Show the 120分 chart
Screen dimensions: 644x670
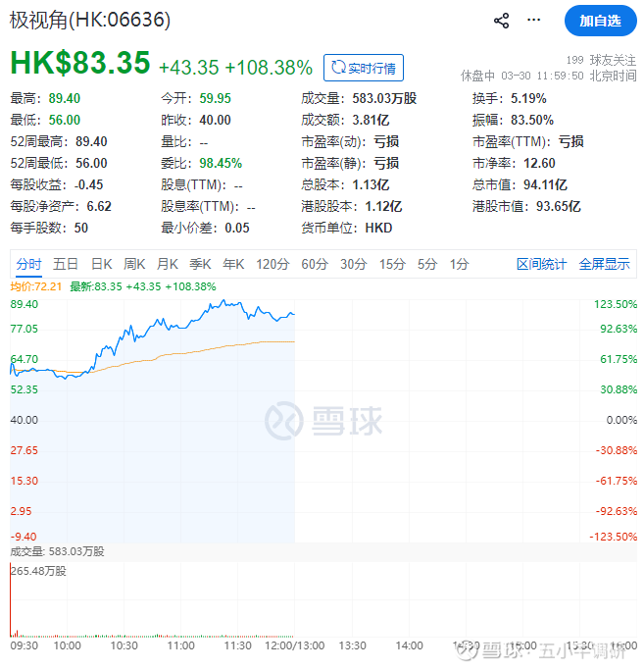click(x=272, y=264)
